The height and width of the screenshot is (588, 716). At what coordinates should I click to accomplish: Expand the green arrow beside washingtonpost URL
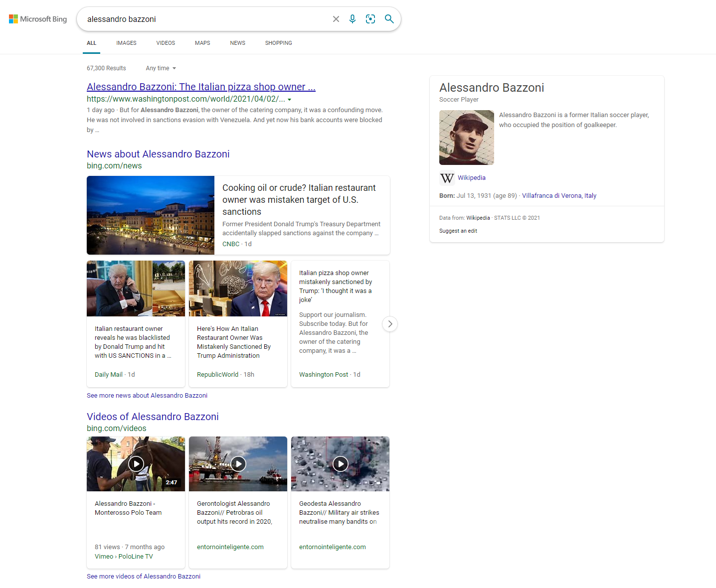[289, 100]
